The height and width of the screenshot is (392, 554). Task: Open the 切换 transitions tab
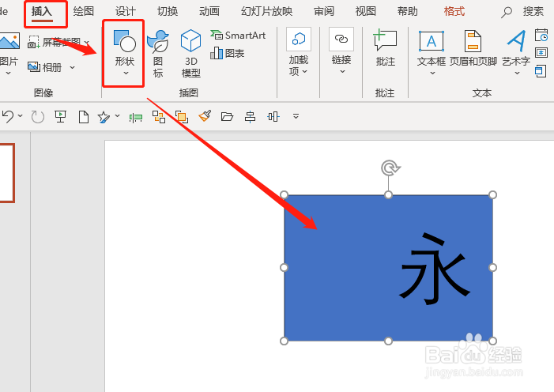click(168, 11)
